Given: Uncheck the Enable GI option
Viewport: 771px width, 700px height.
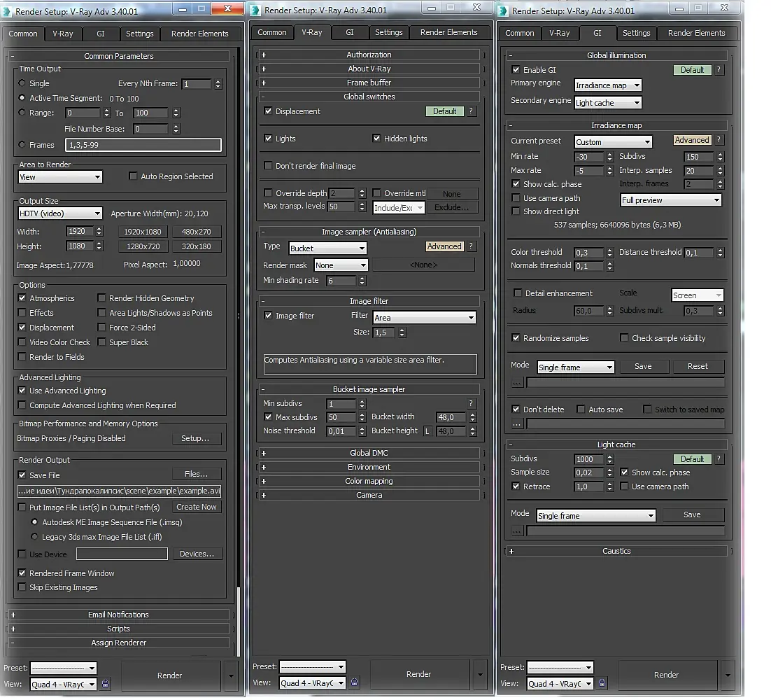Looking at the screenshot, I should (x=516, y=70).
